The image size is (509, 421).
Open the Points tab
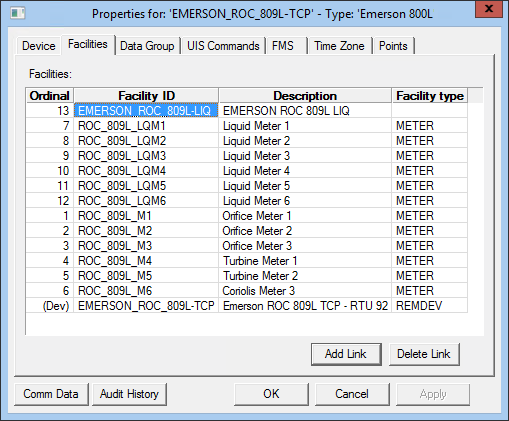(x=393, y=46)
